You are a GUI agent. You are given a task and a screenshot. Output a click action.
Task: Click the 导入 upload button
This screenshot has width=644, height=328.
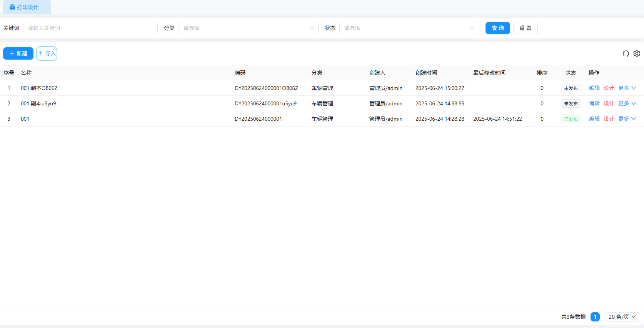[x=47, y=53]
